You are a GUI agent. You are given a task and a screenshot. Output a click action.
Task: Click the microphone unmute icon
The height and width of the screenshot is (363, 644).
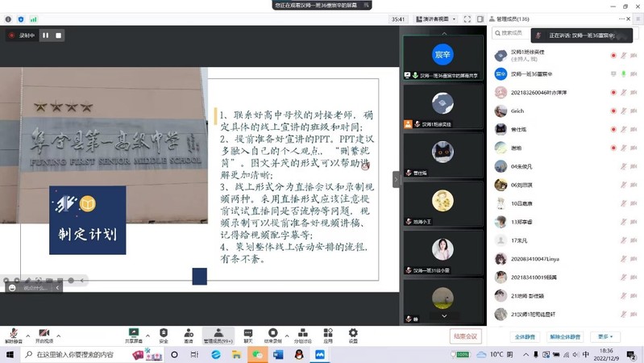coord(13,333)
